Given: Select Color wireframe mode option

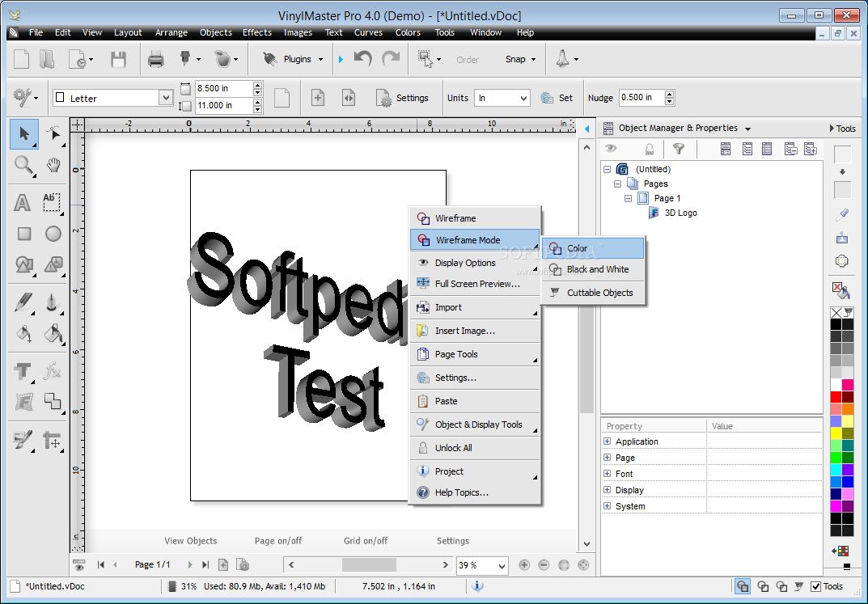Looking at the screenshot, I should [593, 248].
